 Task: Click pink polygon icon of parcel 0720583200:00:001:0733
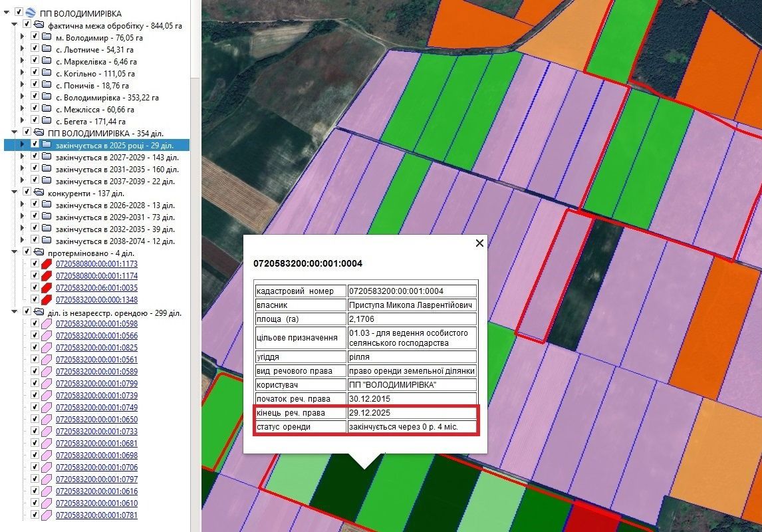tap(47, 432)
